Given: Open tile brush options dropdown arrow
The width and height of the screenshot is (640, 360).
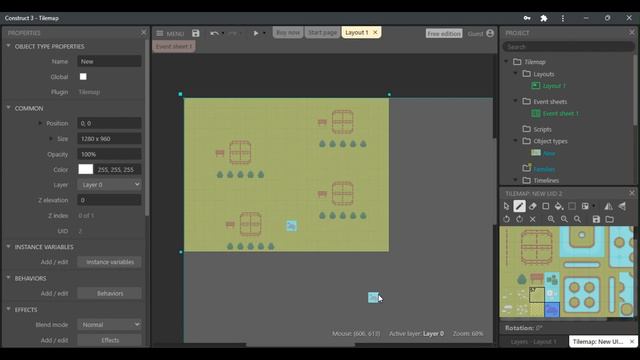Looking at the screenshot, I should (593, 206).
